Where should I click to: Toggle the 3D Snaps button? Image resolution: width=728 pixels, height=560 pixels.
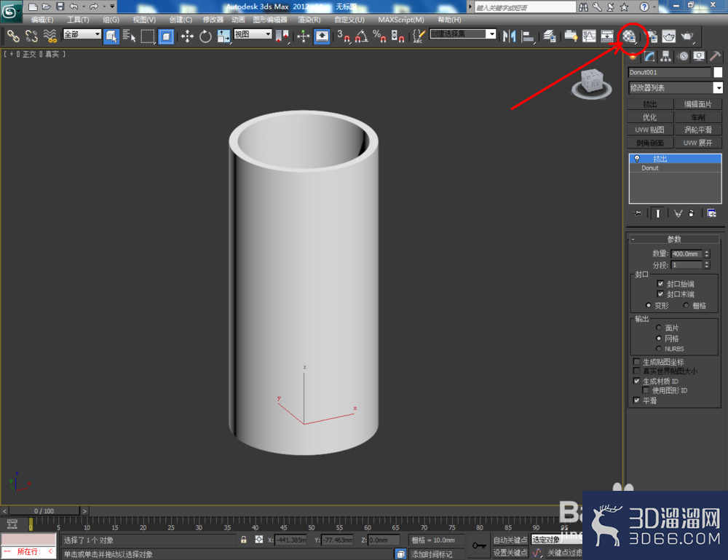[344, 36]
